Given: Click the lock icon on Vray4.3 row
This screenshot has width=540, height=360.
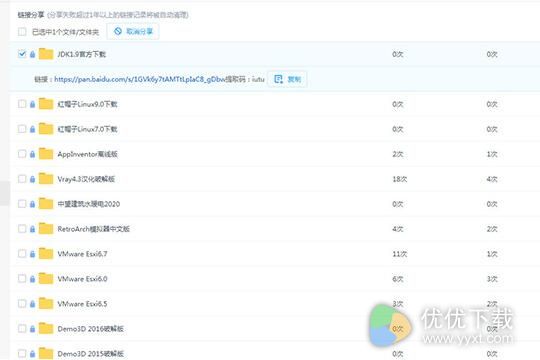Looking at the screenshot, I should point(32,179).
